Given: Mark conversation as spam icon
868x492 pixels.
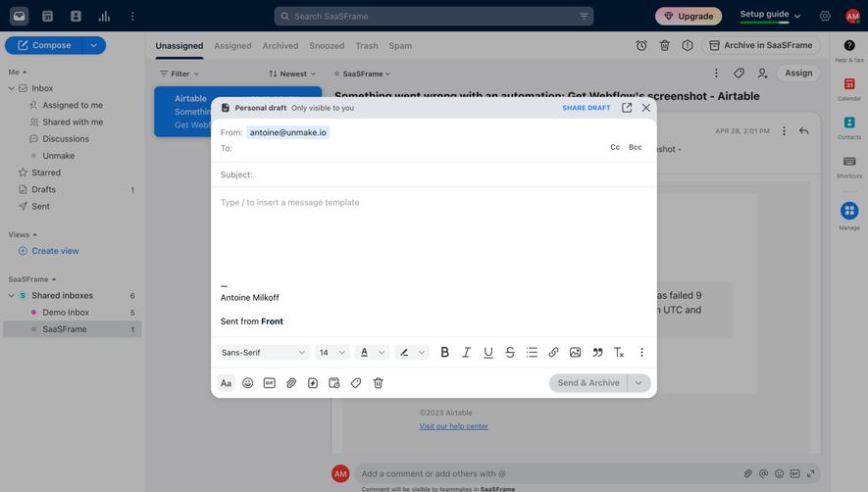Looking at the screenshot, I should click(x=688, y=45).
